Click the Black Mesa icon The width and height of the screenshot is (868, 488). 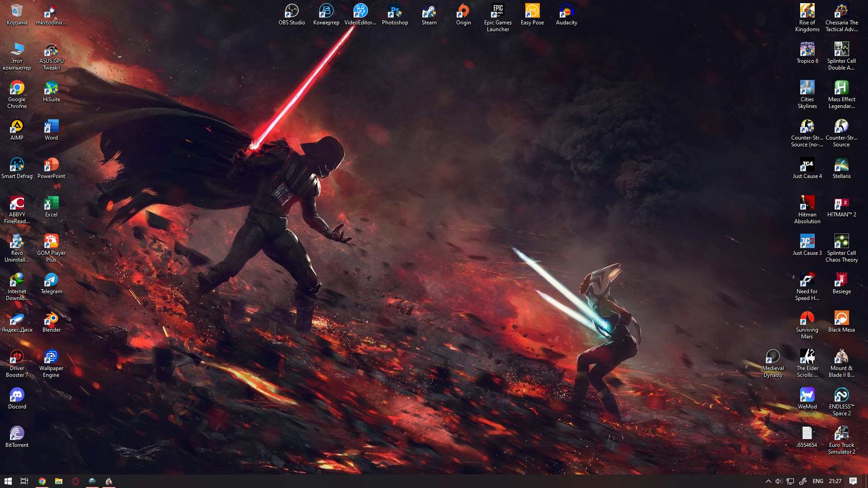(841, 322)
